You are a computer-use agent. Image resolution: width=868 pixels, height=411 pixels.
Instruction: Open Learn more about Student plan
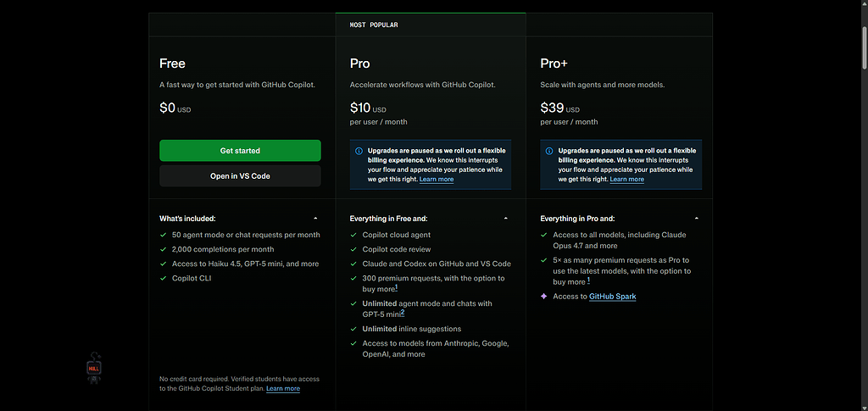pos(283,389)
